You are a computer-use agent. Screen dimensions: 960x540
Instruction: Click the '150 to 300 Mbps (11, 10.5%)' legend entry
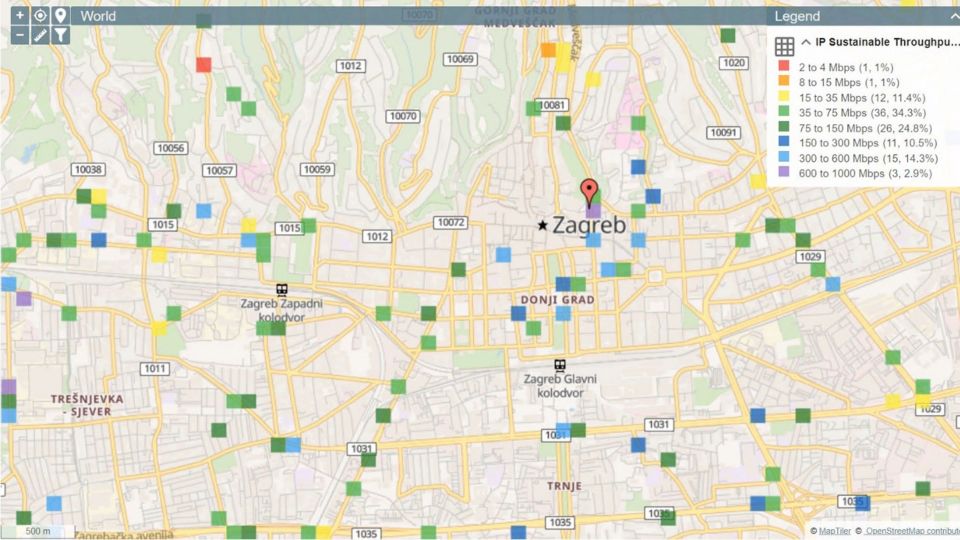click(x=868, y=143)
